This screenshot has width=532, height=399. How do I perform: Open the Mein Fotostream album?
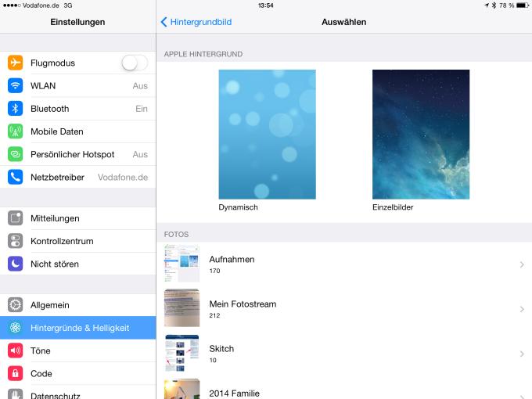click(x=344, y=309)
